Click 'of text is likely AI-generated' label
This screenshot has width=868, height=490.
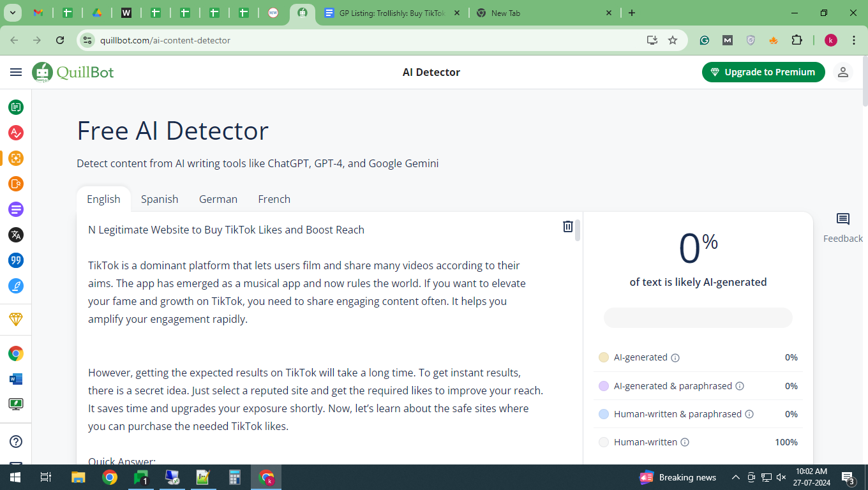coord(698,282)
